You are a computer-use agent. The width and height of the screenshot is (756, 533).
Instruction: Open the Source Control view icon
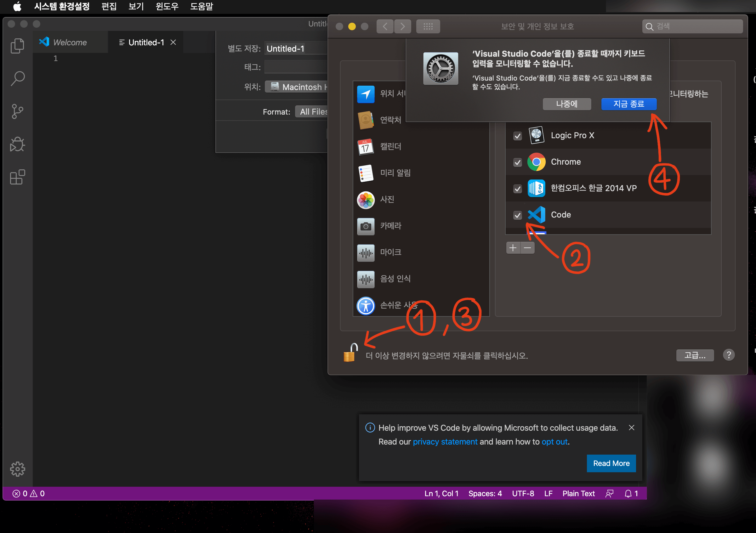tap(17, 111)
